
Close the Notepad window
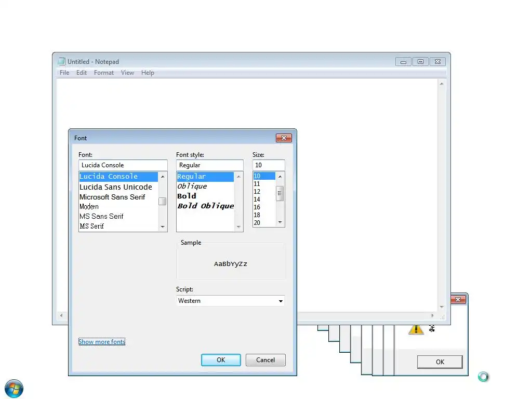click(x=437, y=62)
